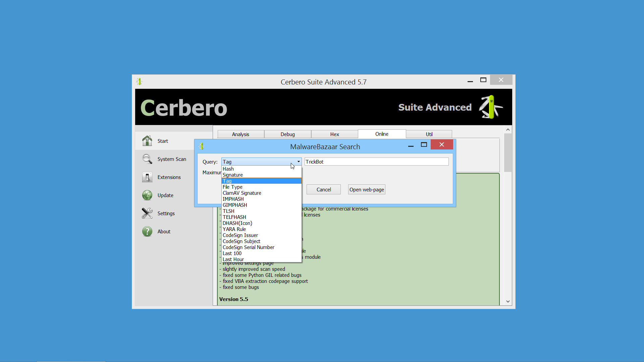Screen dimensions: 644x362
Task: Click the main window scrollbar down arrow
Action: pos(508,301)
